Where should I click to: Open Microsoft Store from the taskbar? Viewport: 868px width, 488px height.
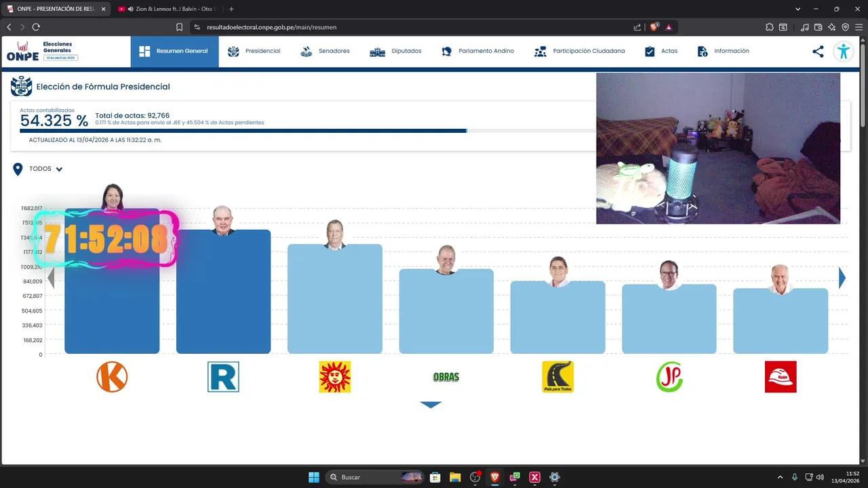point(435,477)
